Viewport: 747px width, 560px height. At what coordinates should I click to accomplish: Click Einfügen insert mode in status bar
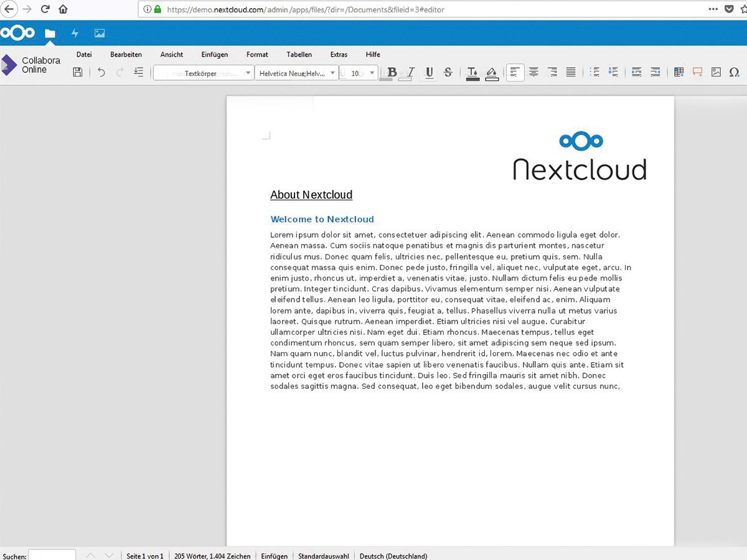(x=275, y=556)
